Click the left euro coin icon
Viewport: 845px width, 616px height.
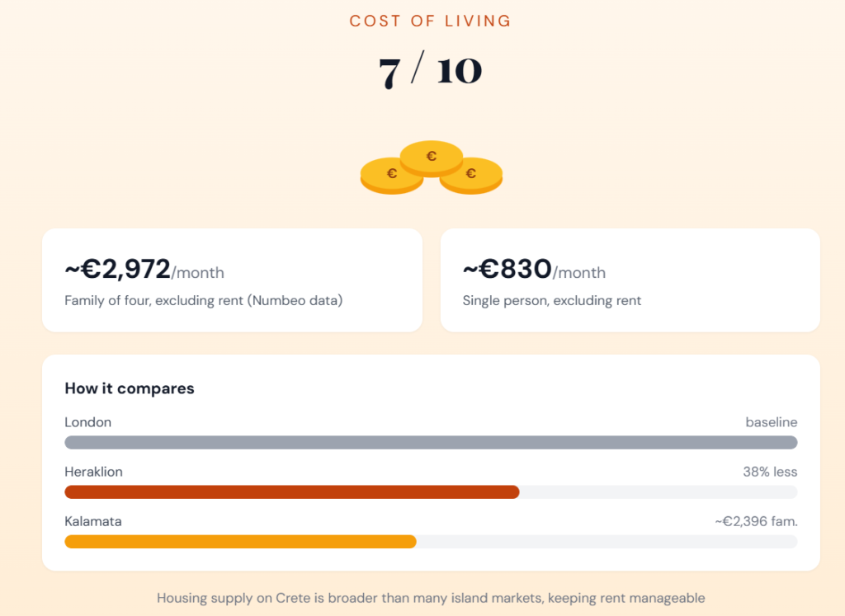tap(392, 175)
